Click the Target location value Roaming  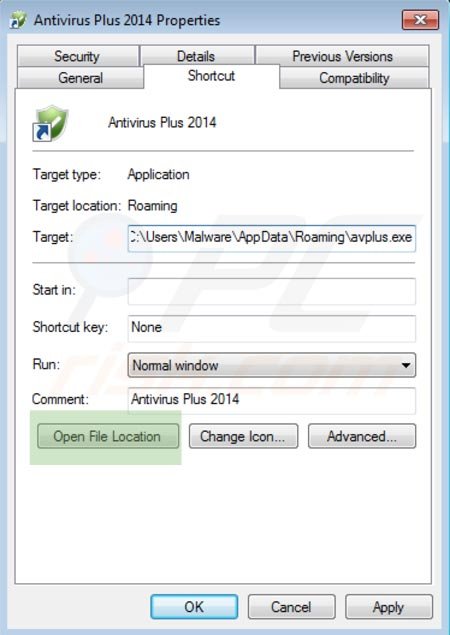[x=152, y=206]
